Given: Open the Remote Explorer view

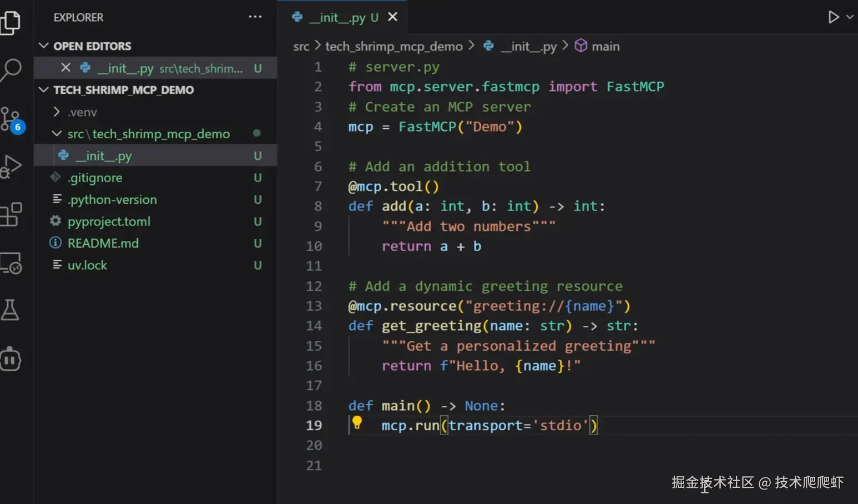Looking at the screenshot, I should (x=11, y=263).
